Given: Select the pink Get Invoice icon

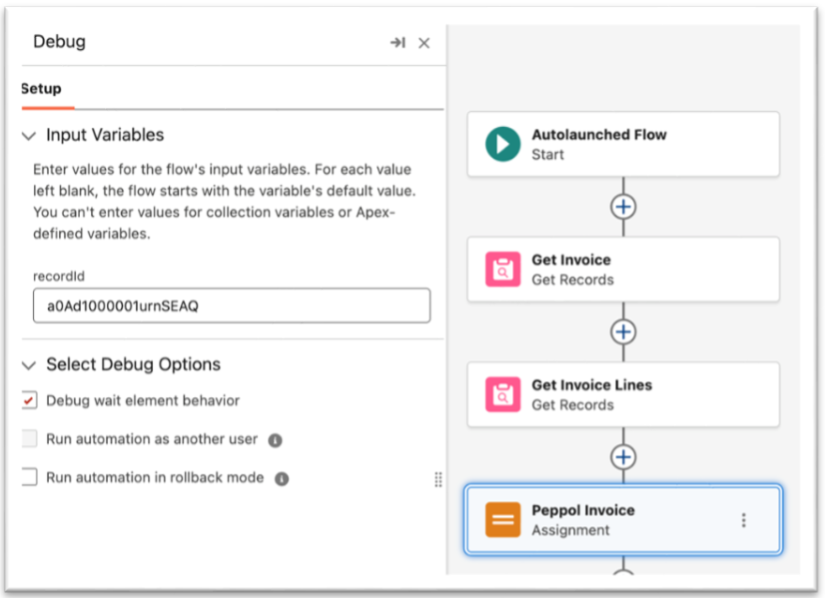Looking at the screenshot, I should 503,270.
